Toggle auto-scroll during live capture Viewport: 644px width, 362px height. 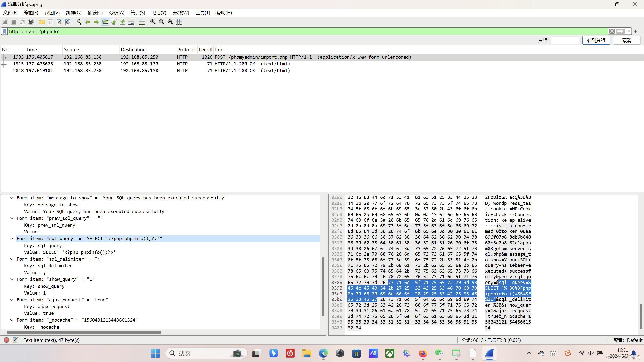tap(131, 22)
